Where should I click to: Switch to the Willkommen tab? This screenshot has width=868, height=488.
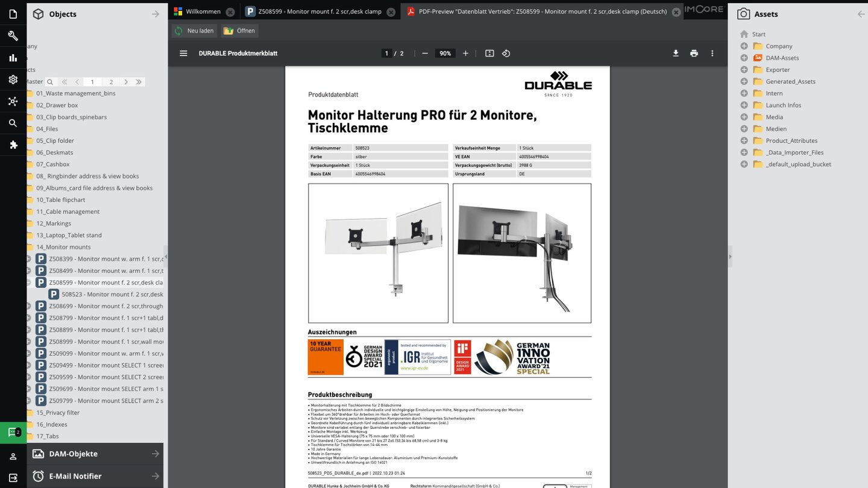(x=203, y=11)
